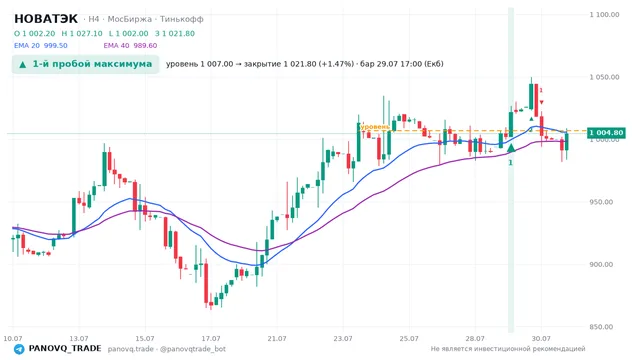Click the 30.07 date axis label
The width and height of the screenshot is (640, 360).
(541, 338)
